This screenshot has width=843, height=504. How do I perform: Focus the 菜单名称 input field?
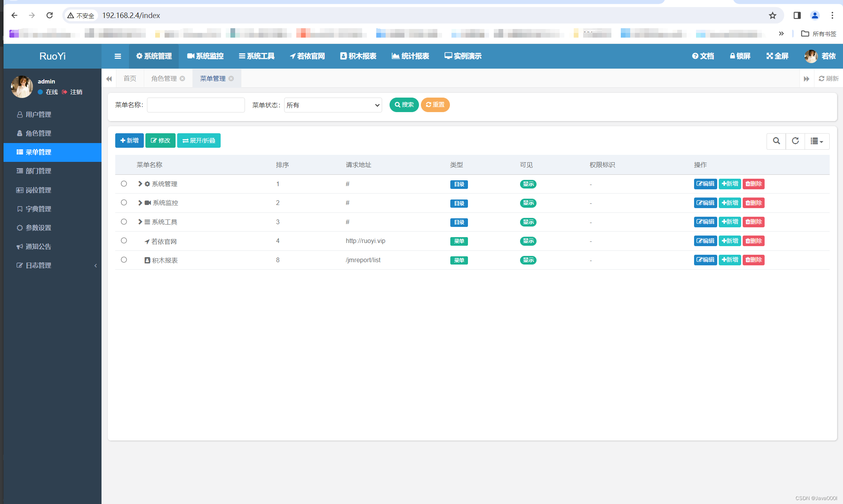click(x=196, y=105)
